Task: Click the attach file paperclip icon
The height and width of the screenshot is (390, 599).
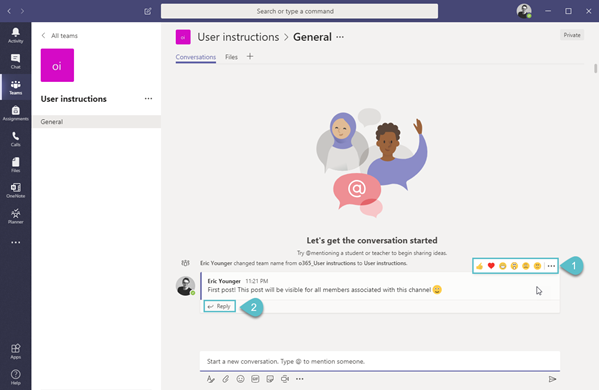Action: pos(226,379)
